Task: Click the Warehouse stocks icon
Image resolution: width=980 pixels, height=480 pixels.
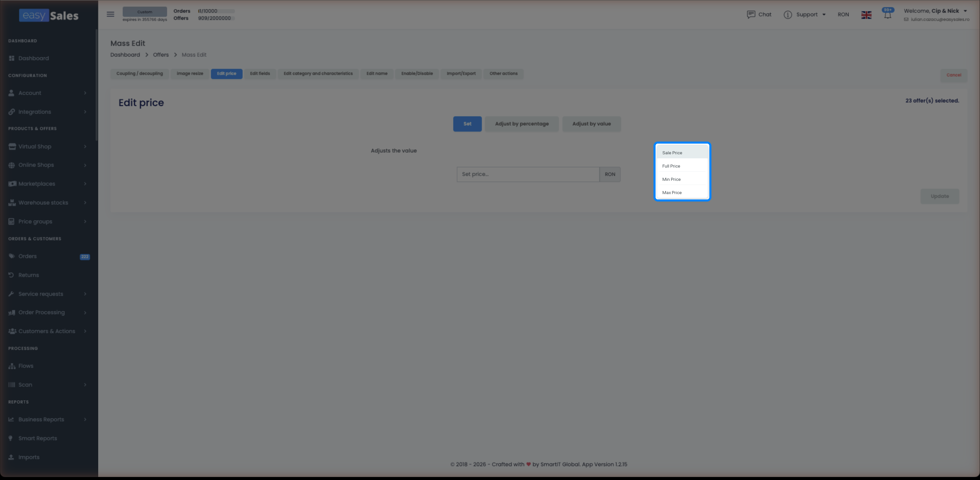Action: pyautogui.click(x=12, y=203)
